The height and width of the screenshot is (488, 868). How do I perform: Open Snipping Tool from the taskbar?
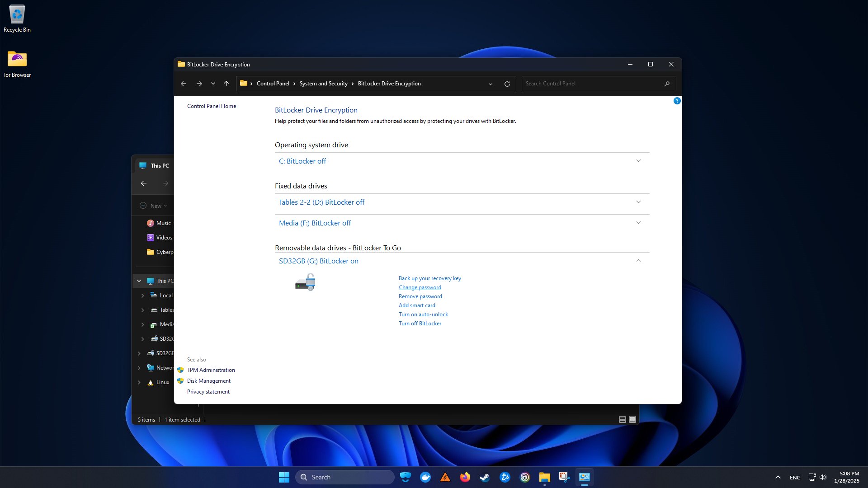(565, 477)
